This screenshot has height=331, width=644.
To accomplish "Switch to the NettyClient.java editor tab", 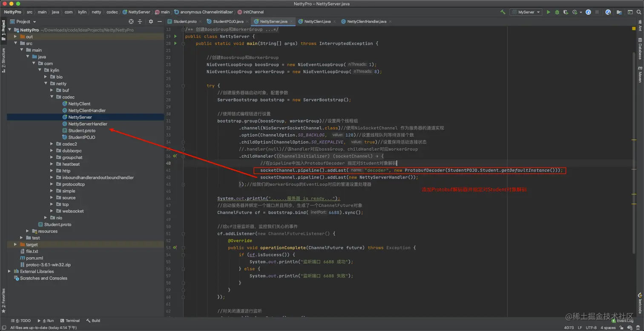I will (317, 21).
